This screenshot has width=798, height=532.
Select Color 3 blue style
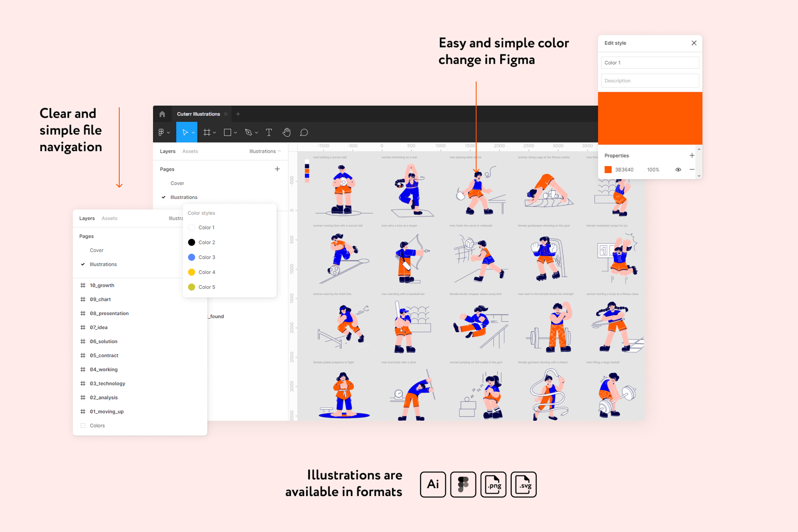(206, 257)
